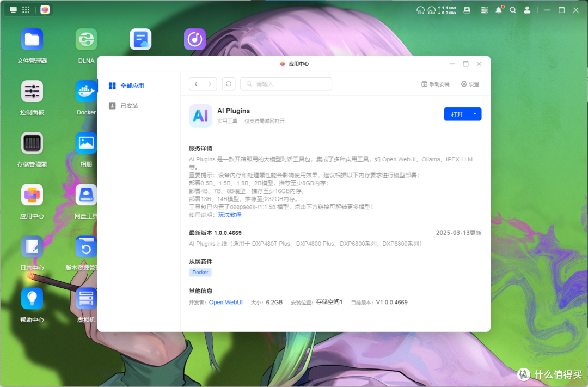Click the 实用工具 category label
Image resolution: width=588 pixels, height=387 pixels.
(227, 121)
